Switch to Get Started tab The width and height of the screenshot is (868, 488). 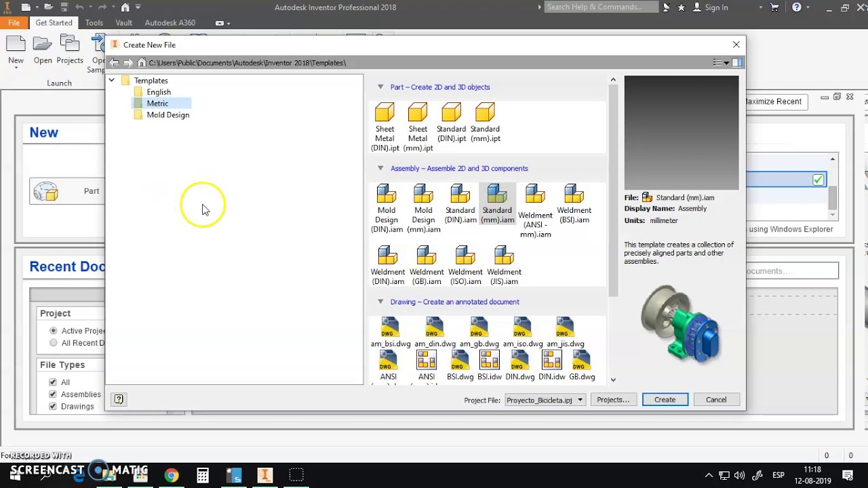point(54,22)
